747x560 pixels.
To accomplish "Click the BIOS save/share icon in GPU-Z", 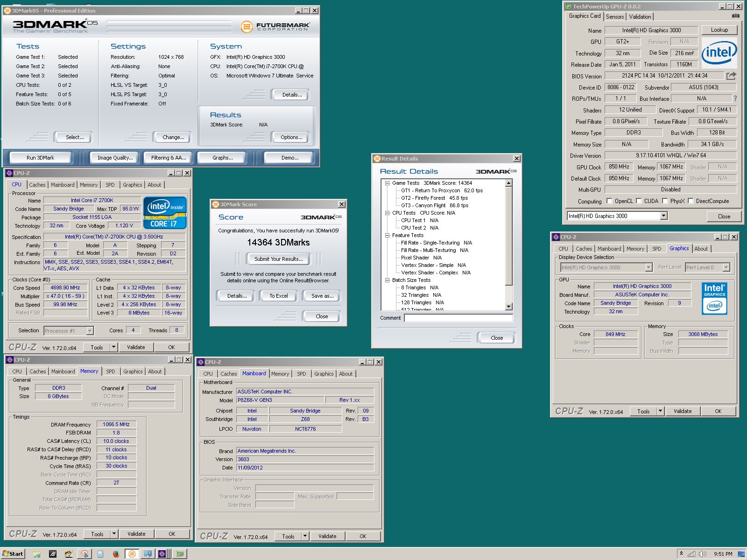I will click(731, 76).
